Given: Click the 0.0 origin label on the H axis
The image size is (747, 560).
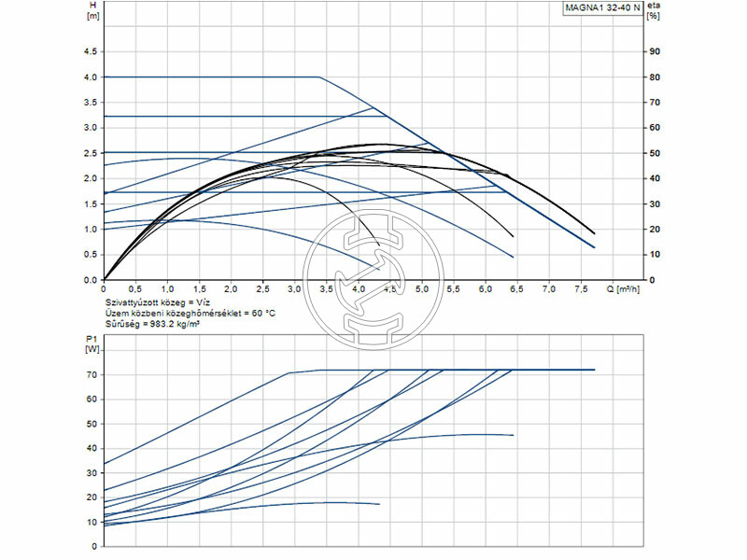Looking at the screenshot, I should click(91, 280).
